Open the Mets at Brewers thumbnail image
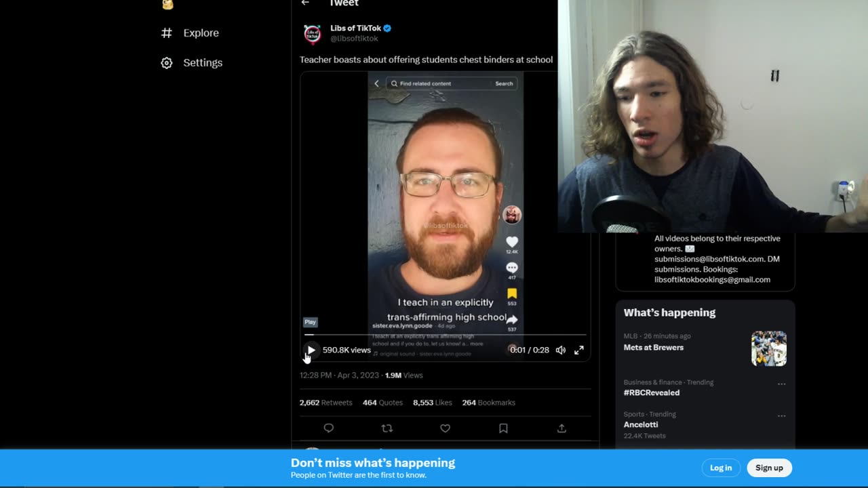 click(x=769, y=348)
